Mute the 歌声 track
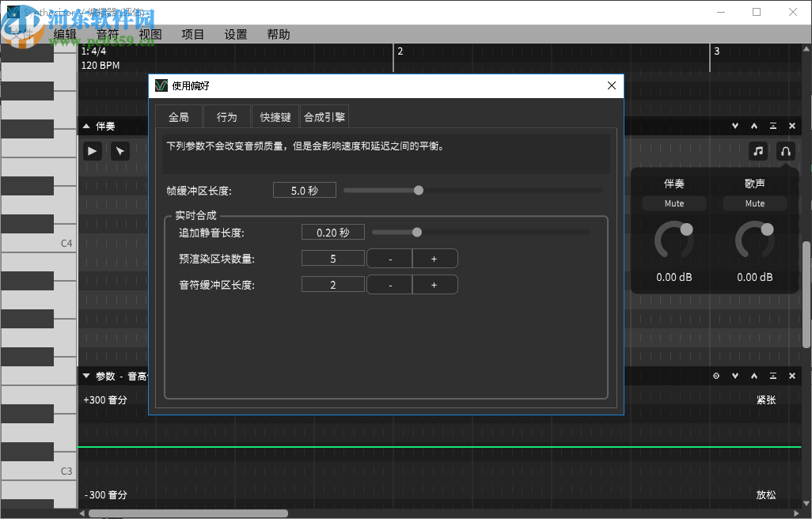This screenshot has height=519, width=812. [754, 203]
